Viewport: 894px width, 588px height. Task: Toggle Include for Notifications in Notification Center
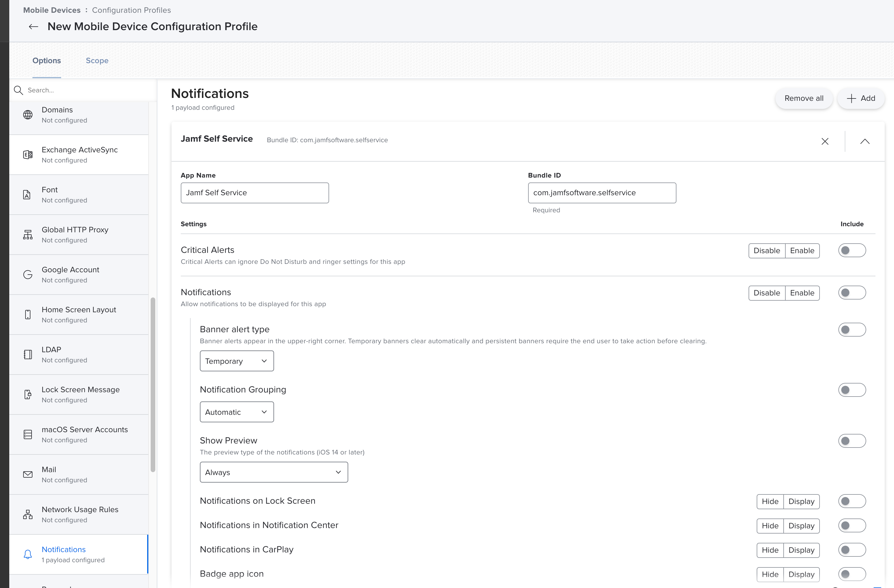[852, 526]
